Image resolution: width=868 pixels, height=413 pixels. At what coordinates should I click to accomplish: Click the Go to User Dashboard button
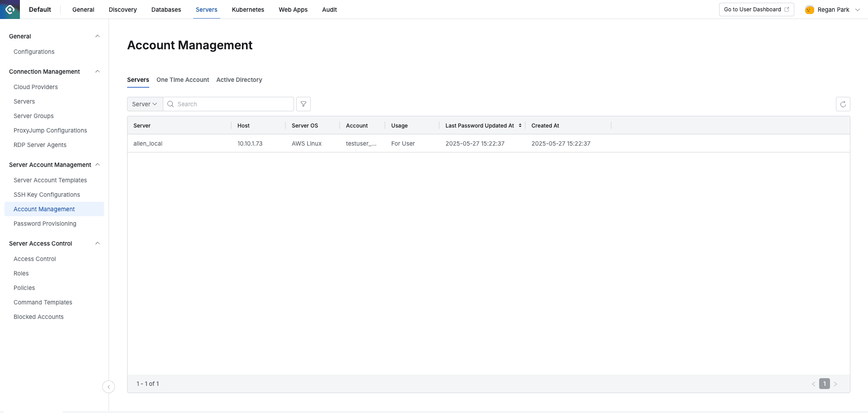coord(752,9)
